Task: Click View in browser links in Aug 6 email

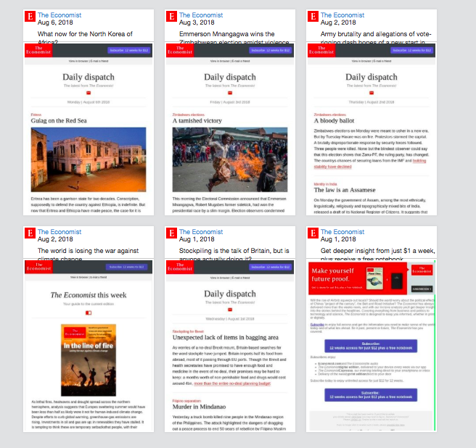Action: coord(89,61)
